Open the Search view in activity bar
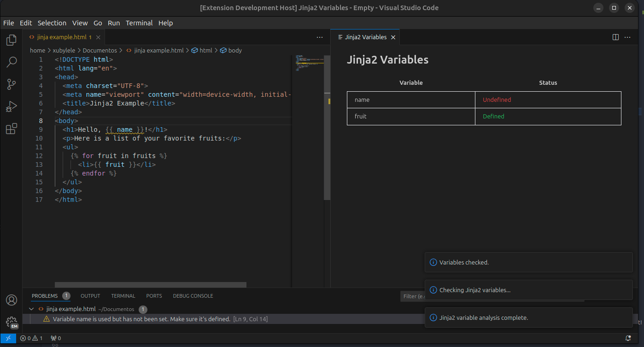 (12, 62)
